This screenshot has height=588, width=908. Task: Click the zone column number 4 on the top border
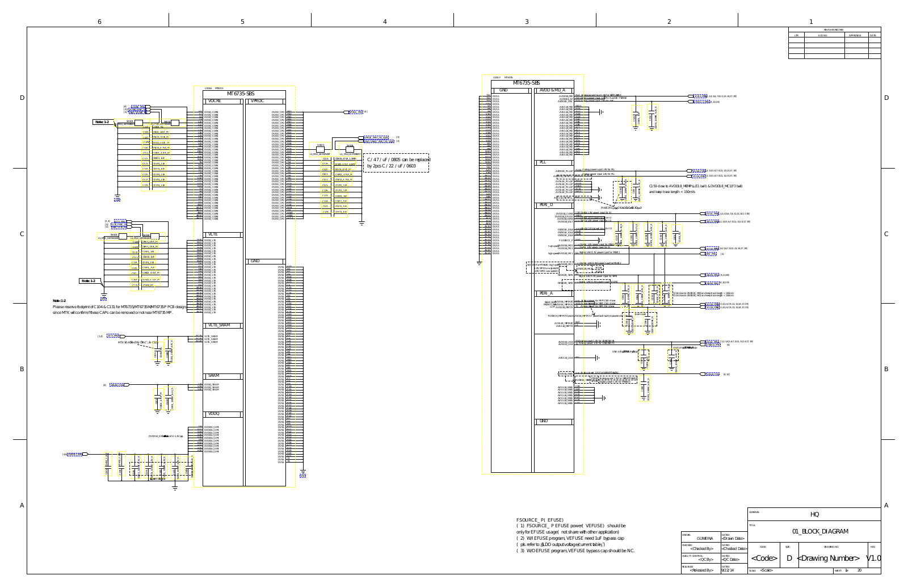(385, 22)
